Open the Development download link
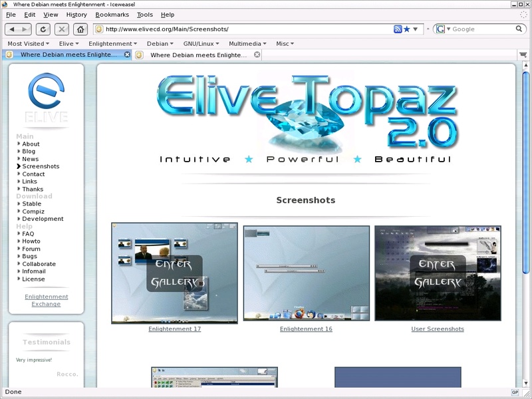 pos(43,219)
